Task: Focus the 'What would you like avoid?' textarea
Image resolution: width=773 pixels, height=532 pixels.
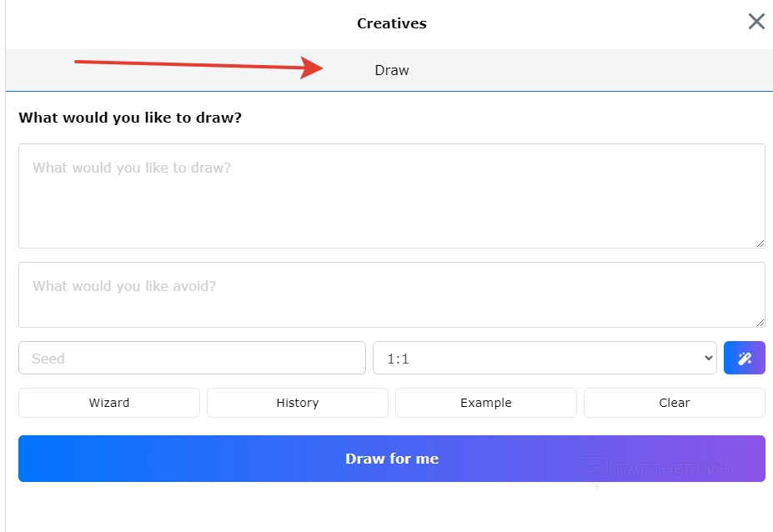Action: [x=392, y=295]
